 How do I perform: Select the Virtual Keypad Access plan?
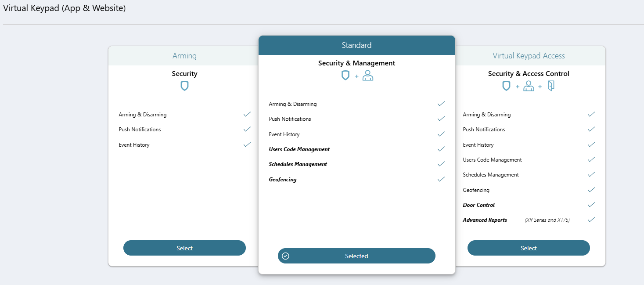(x=529, y=248)
